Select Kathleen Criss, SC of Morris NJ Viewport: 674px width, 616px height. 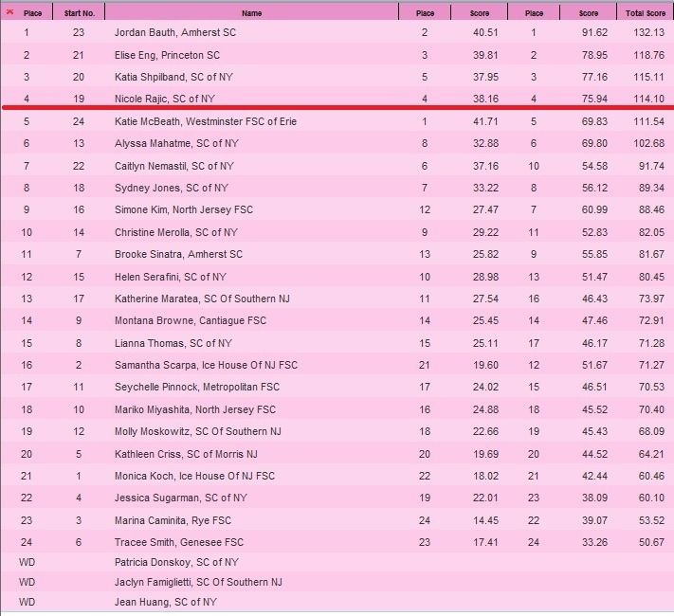pos(186,454)
